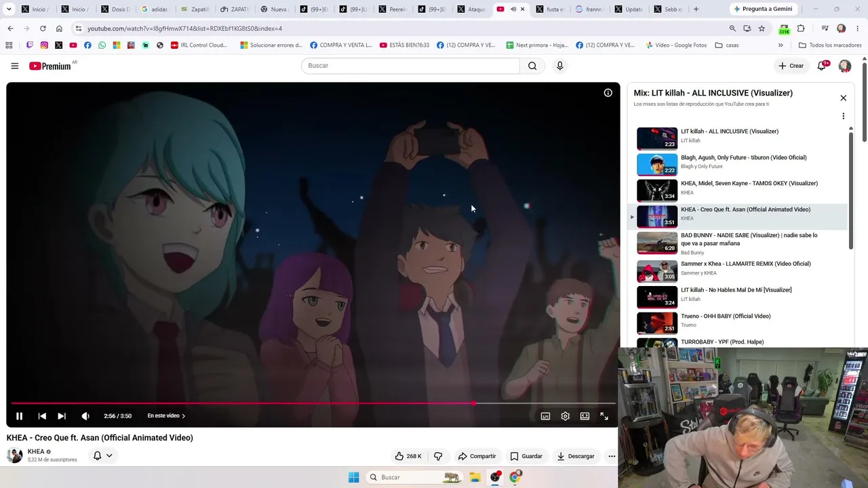Open Chrome extensions puzzle icon
Viewport: 868px width, 488px height.
coord(801,28)
